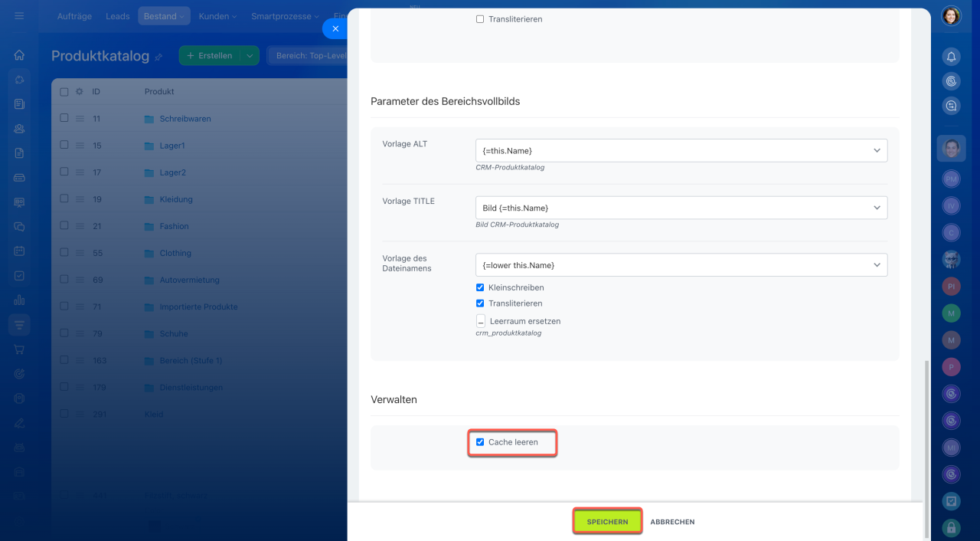Click the folder icon next to Kleidung
This screenshot has width=980, height=541.
149,199
